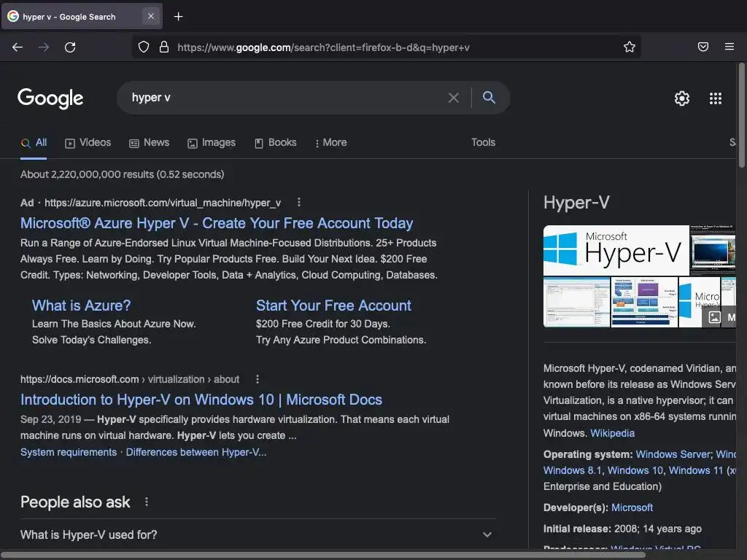Open the 'Start Your Free Account' sitelink
This screenshot has height=560, width=747.
(333, 306)
